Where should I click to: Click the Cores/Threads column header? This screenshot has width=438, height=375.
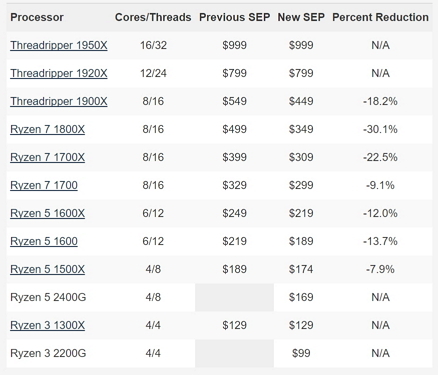pos(153,17)
